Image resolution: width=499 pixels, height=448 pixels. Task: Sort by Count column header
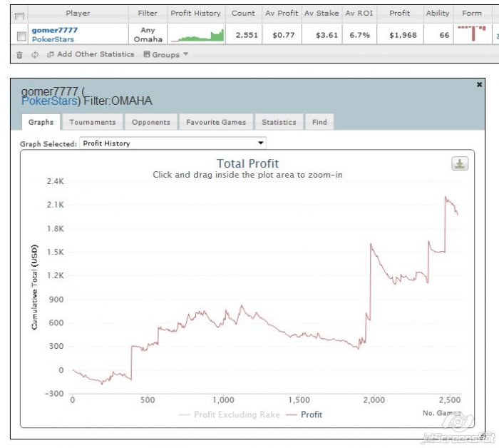pos(244,14)
